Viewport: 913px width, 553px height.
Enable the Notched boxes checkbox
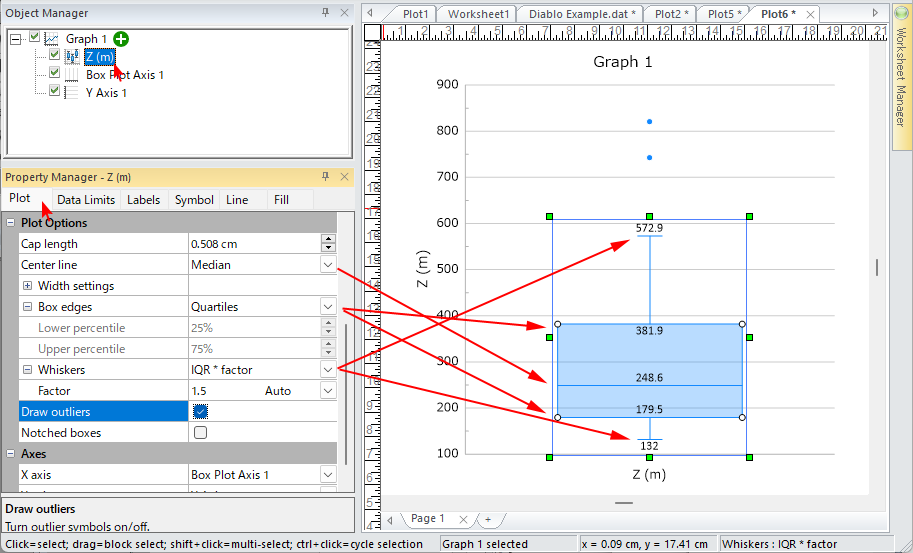pyautogui.click(x=200, y=433)
